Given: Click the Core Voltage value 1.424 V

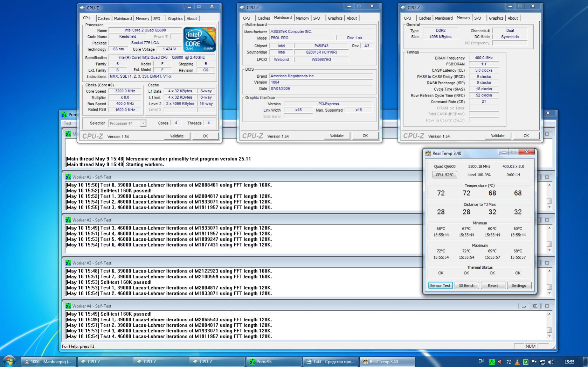Looking at the screenshot, I should click(169, 49).
